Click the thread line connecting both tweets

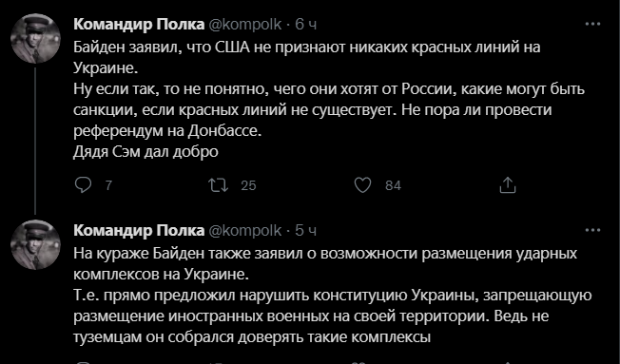pyautogui.click(x=35, y=141)
